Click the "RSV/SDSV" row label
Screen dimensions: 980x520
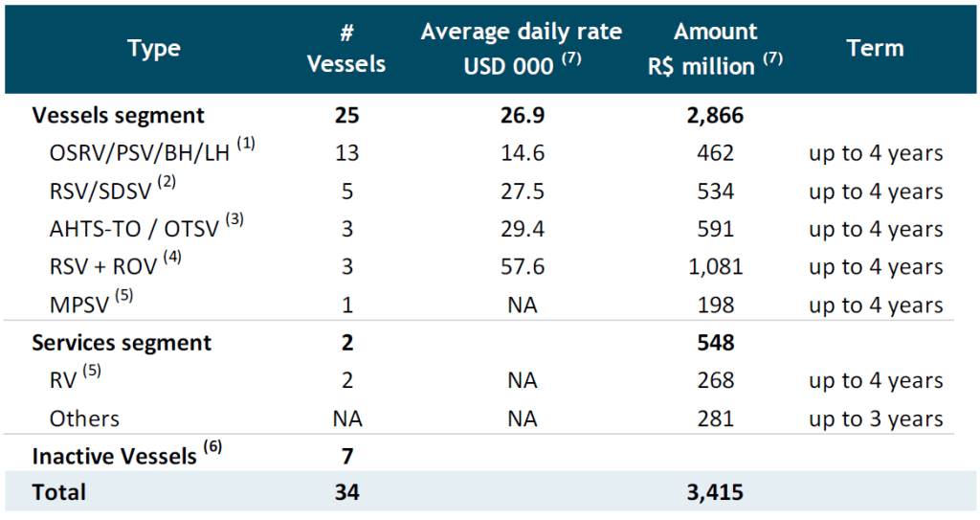[100, 192]
